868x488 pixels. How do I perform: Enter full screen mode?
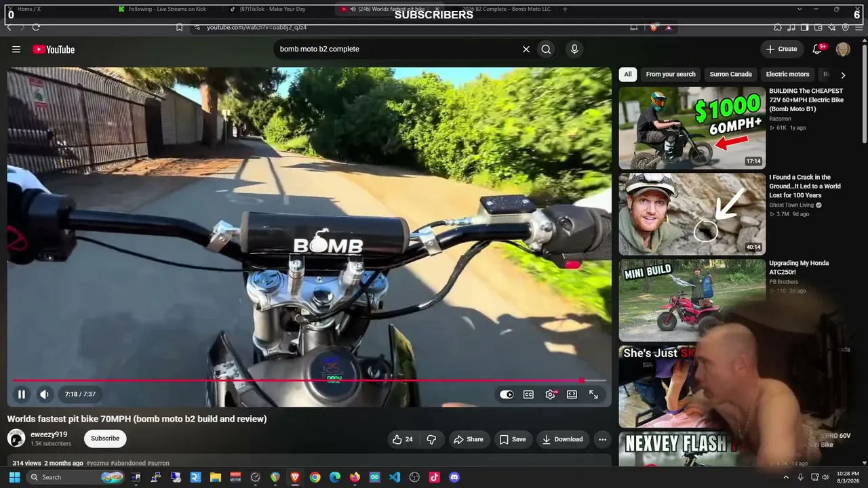click(x=593, y=394)
